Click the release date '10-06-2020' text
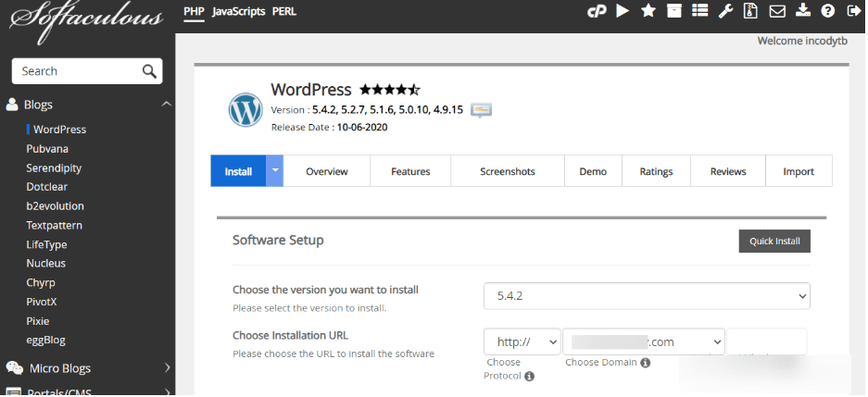 click(362, 127)
